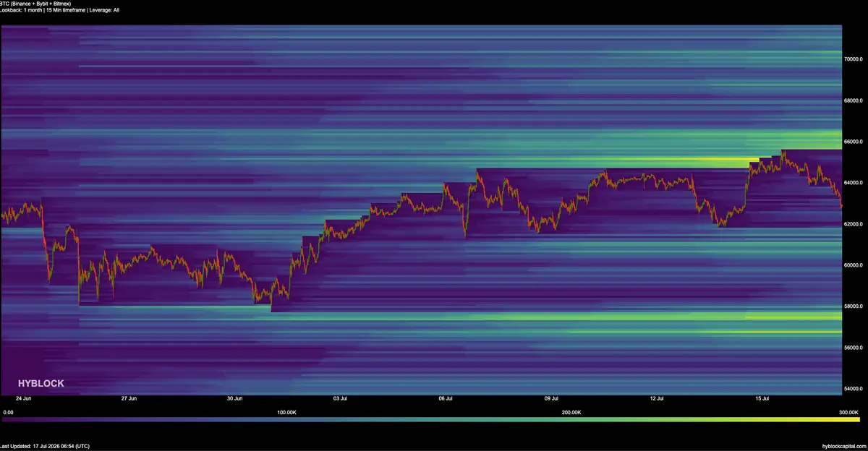The image size is (868, 451).
Task: Click the '15 Min timeframe' label
Action: click(67, 12)
